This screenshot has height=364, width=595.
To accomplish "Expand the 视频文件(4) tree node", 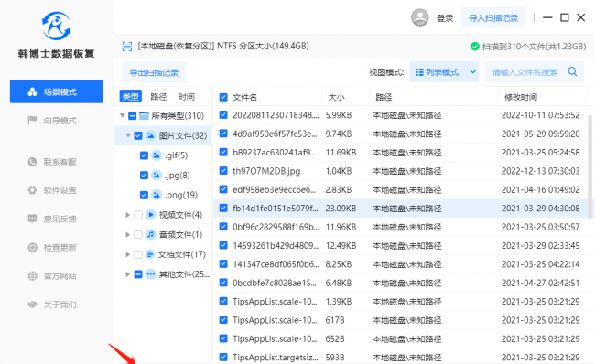I will [128, 215].
